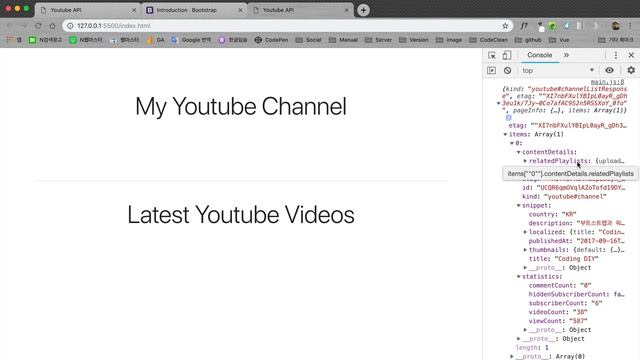Reload the page with the refresh icon
The width and height of the screenshot is (640, 360).
coord(38,26)
